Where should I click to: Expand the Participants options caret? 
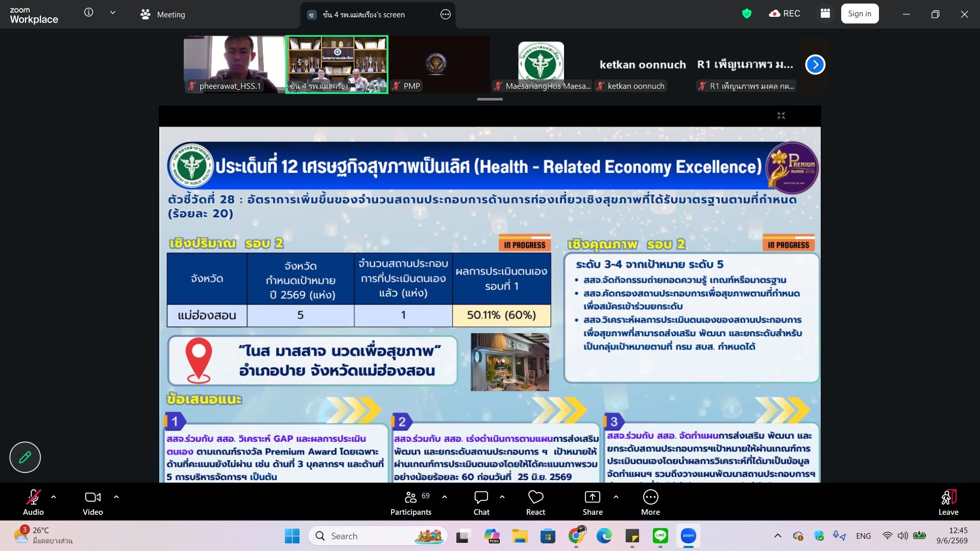click(445, 497)
